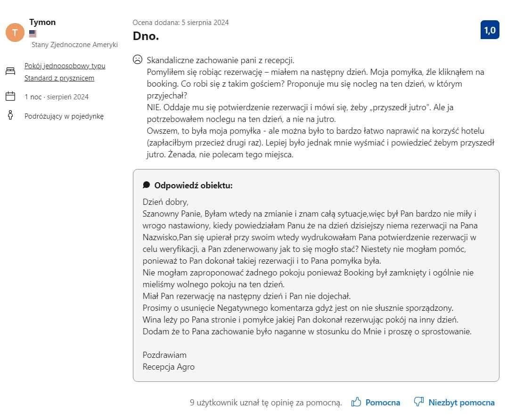The image size is (507, 420).
Task: Click the review title "Dno."
Action: pos(146,36)
